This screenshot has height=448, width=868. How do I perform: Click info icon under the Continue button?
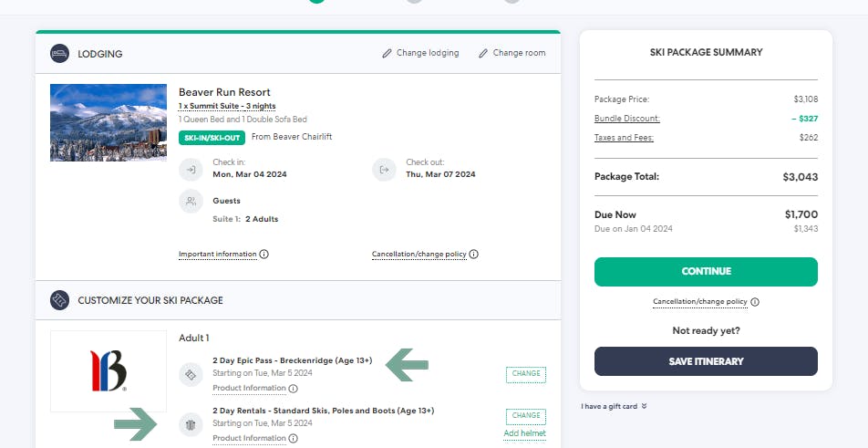[x=755, y=302]
